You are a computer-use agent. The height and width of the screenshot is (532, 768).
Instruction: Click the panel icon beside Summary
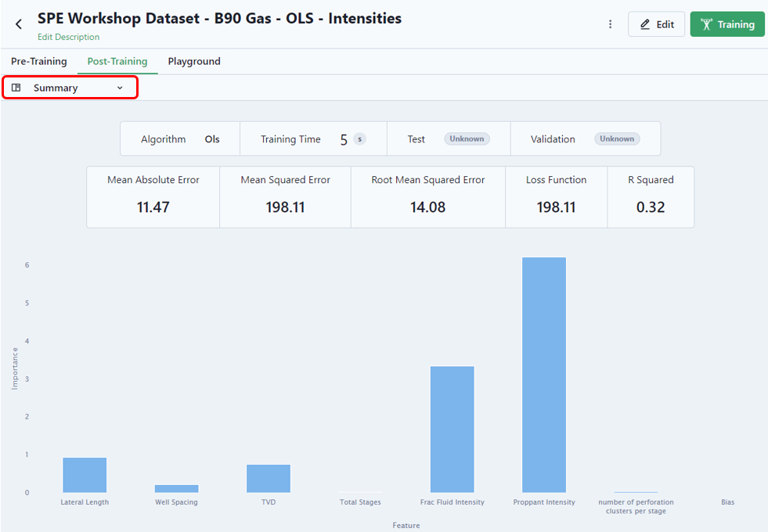coord(16,88)
